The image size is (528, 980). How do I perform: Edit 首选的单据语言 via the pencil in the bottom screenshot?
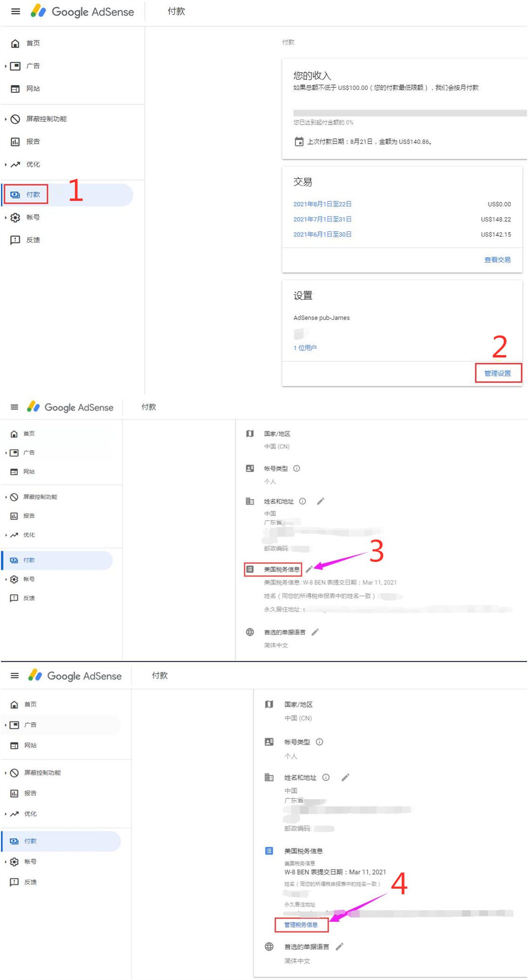pyautogui.click(x=339, y=947)
